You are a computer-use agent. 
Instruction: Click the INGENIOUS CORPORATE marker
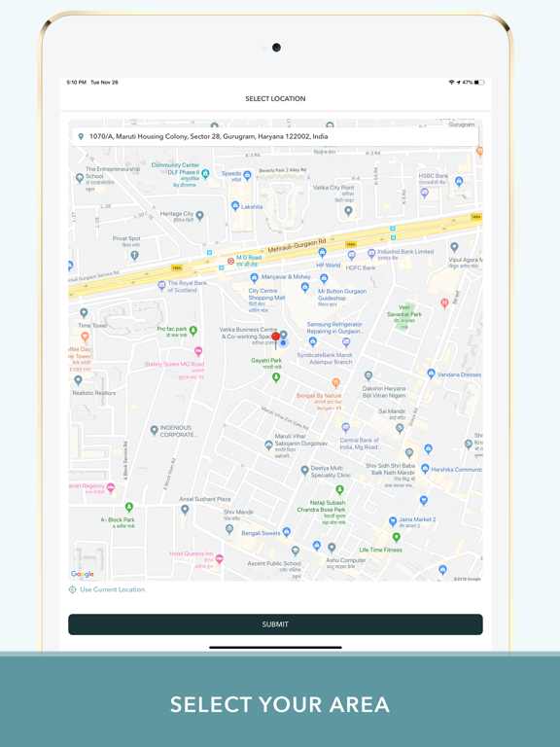pos(154,431)
